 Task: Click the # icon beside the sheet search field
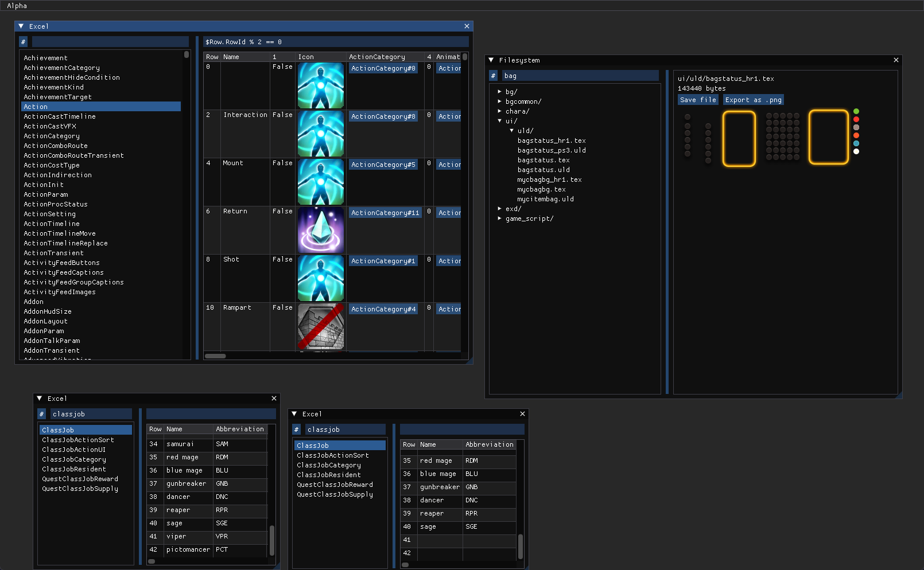[23, 41]
